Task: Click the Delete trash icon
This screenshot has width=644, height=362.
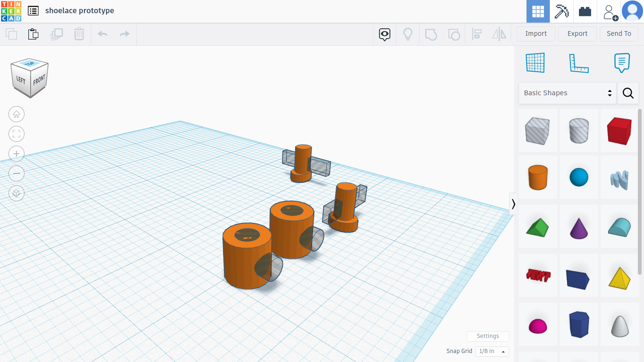Action: point(79,34)
